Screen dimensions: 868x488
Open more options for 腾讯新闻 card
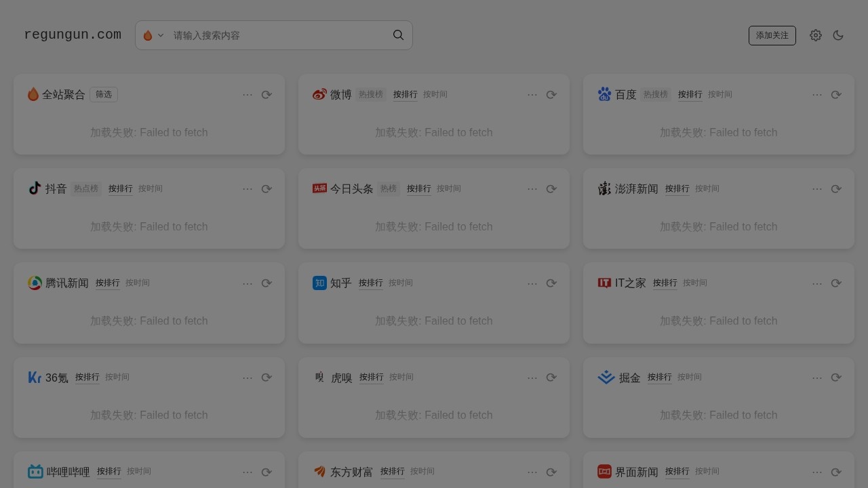coord(248,283)
